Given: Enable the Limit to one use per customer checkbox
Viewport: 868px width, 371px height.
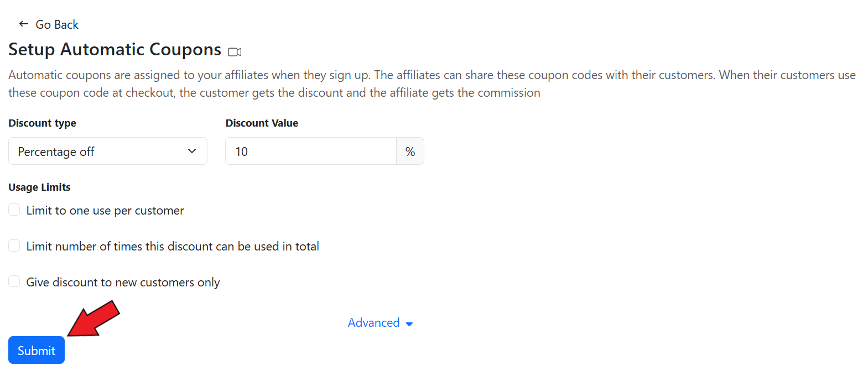Looking at the screenshot, I should coord(14,210).
